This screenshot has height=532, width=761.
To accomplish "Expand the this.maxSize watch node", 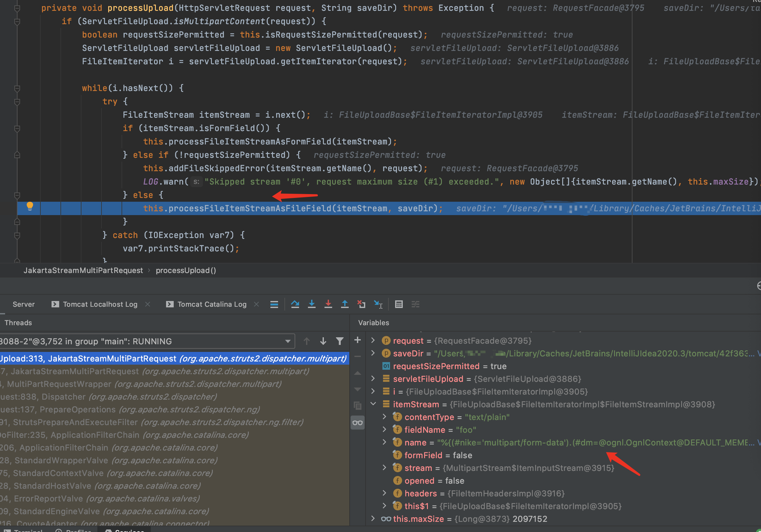I will click(x=373, y=518).
